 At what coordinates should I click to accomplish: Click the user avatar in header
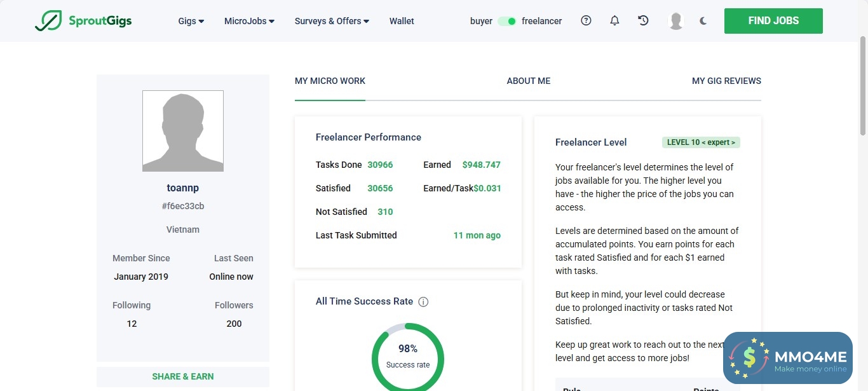coord(676,21)
